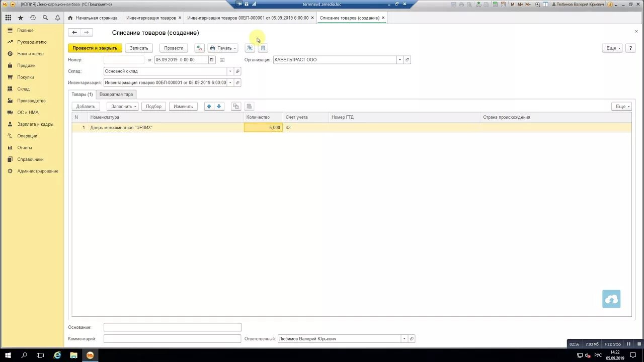
Task: Select the Списание товаров (создание) tab
Action: (x=350, y=18)
